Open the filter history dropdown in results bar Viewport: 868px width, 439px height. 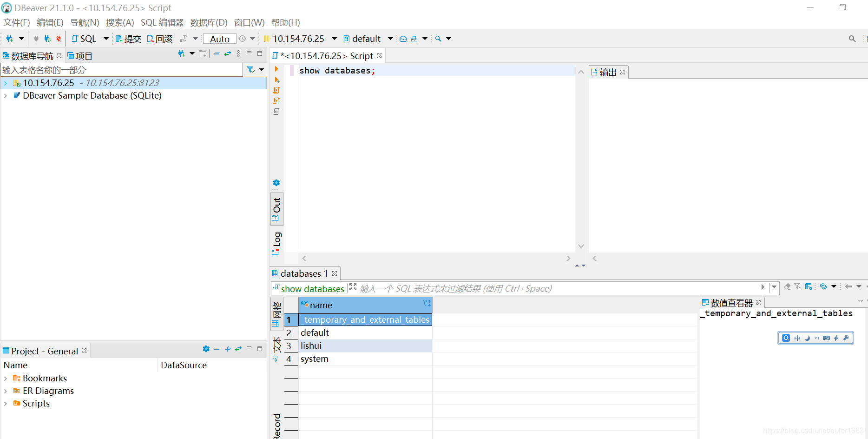(x=774, y=287)
